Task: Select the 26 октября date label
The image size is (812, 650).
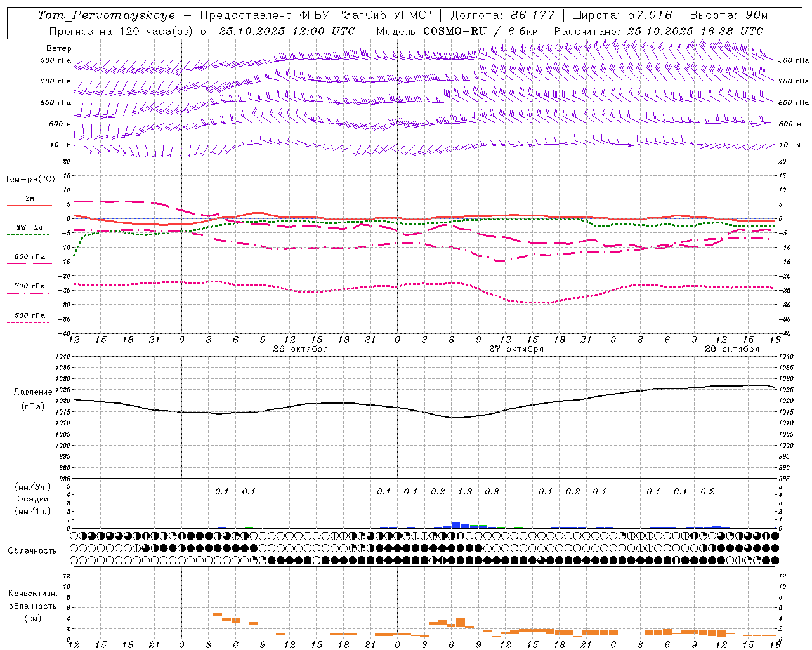Action: [301, 349]
